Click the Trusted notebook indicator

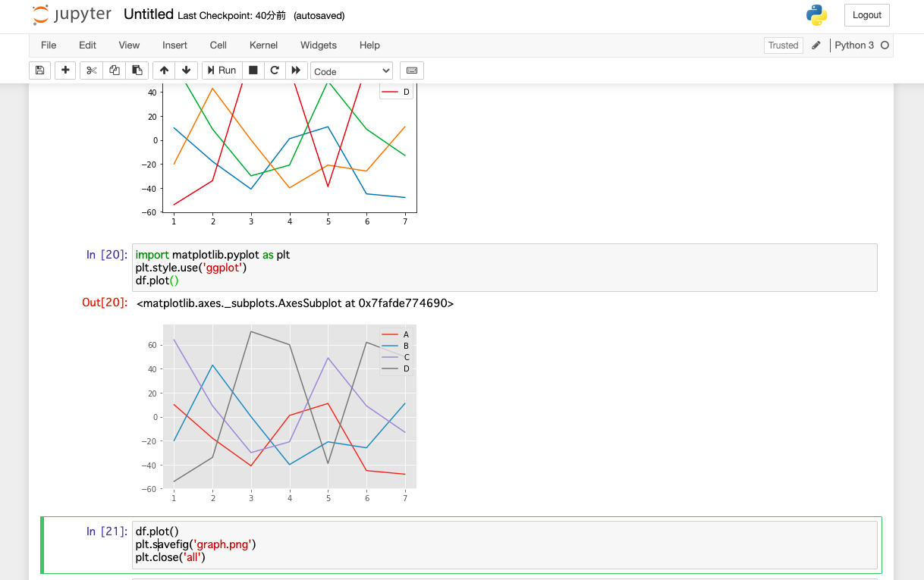pyautogui.click(x=783, y=45)
